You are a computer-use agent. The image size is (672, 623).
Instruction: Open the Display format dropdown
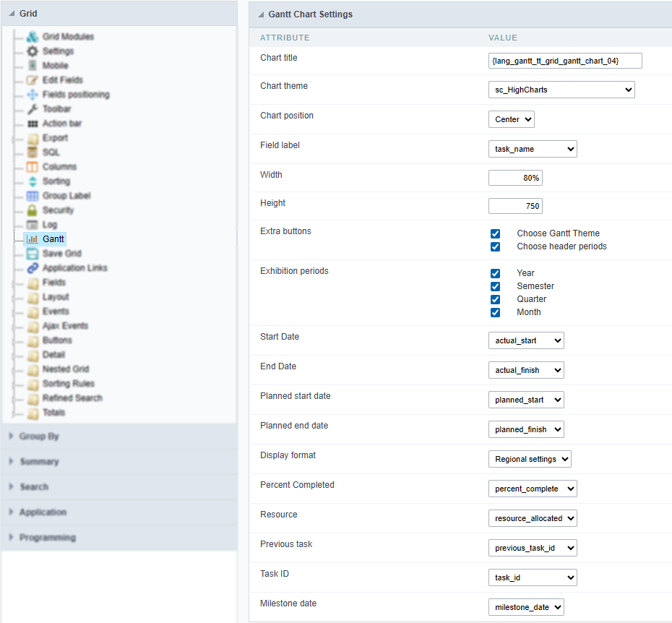point(529,458)
